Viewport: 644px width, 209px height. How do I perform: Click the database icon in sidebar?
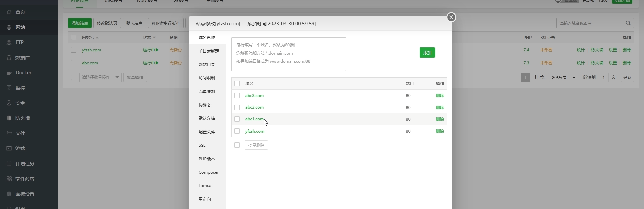tap(9, 58)
